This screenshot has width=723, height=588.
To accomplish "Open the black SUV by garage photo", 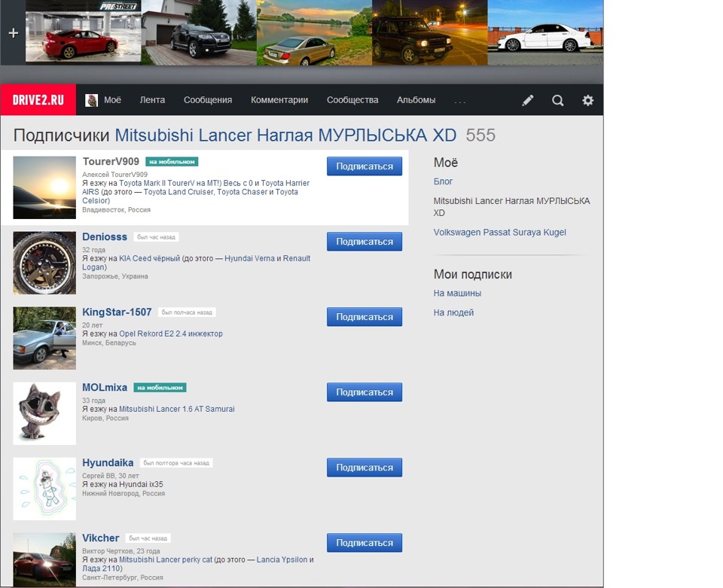I will (x=199, y=32).
